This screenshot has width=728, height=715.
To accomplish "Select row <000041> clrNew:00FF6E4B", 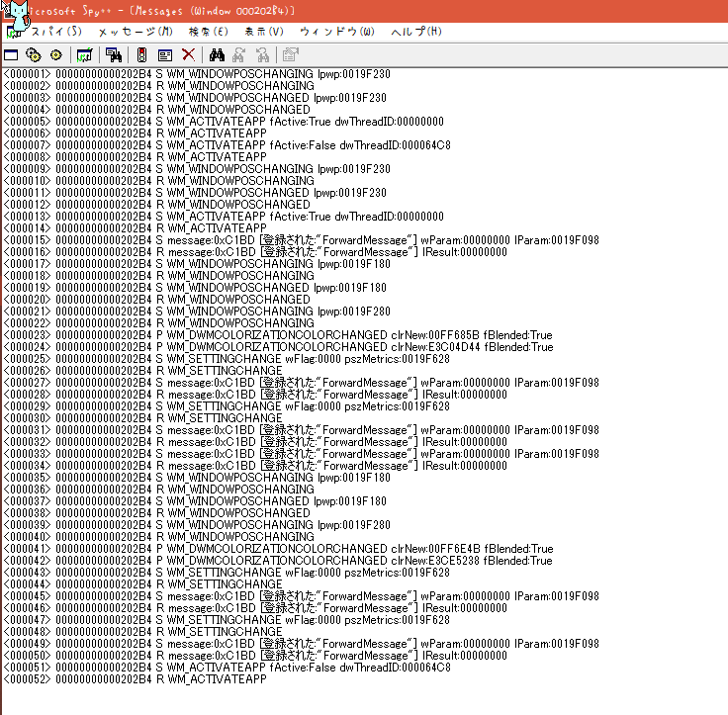I will pos(279,549).
